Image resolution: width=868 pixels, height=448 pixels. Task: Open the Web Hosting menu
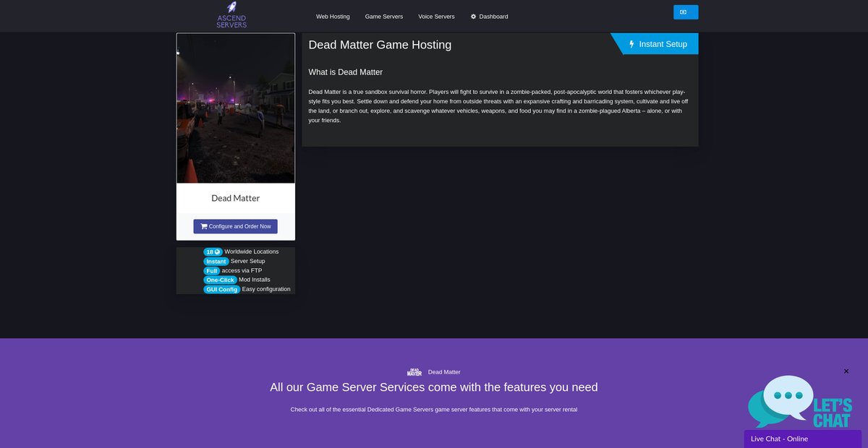click(333, 17)
